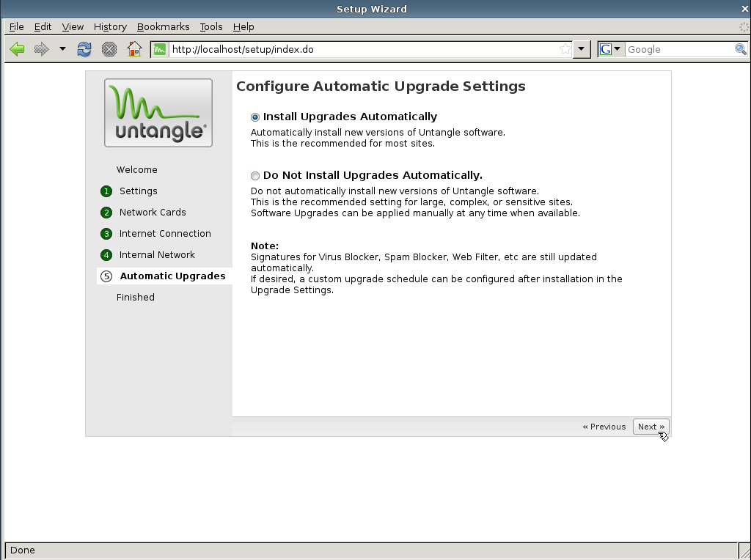Open the back/forward history dropdown arrow
751x560 pixels.
(x=62, y=49)
